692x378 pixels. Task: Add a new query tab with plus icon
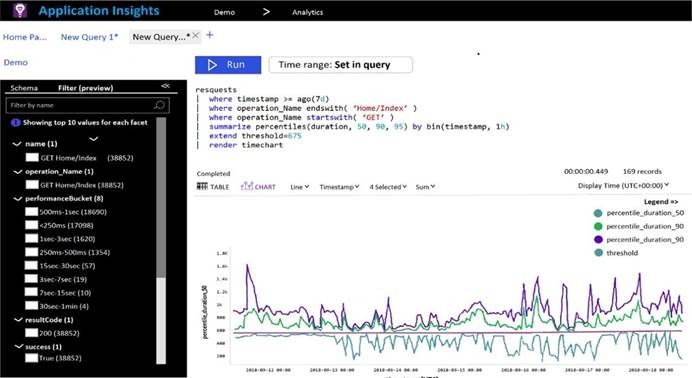[x=210, y=35]
